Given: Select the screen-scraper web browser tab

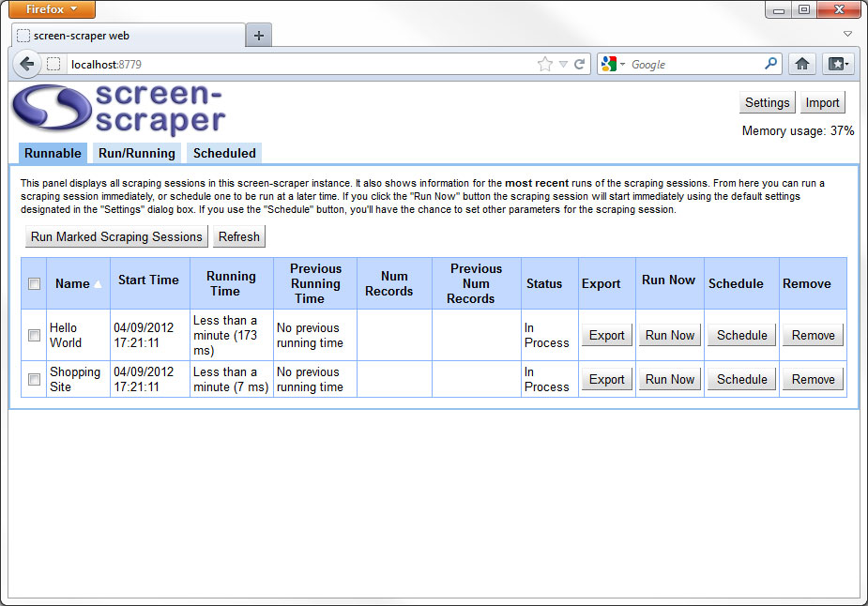Looking at the screenshot, I should 129,36.
